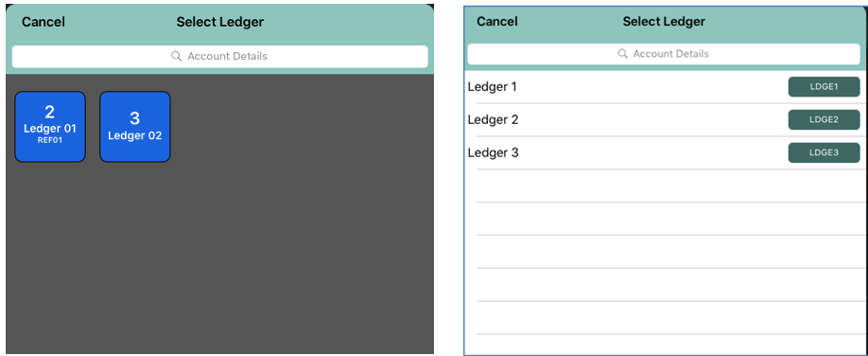Click the Select Ledger title above the list
The image size is (868, 356).
(x=664, y=22)
